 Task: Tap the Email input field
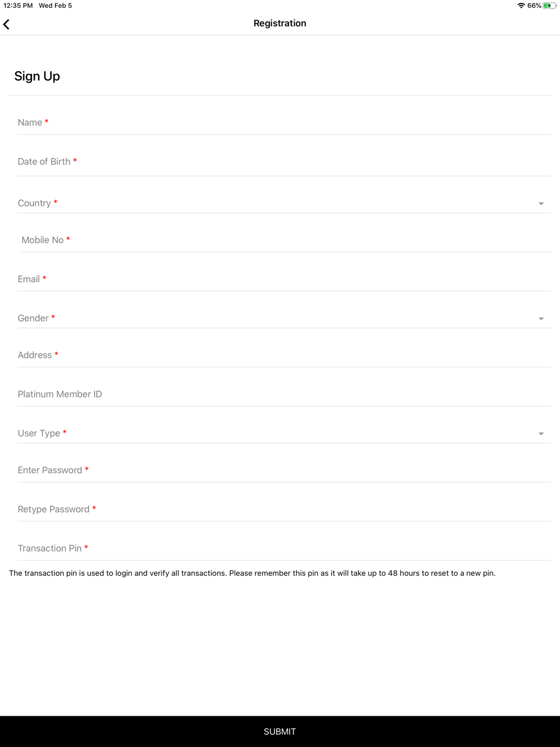pos(284,279)
